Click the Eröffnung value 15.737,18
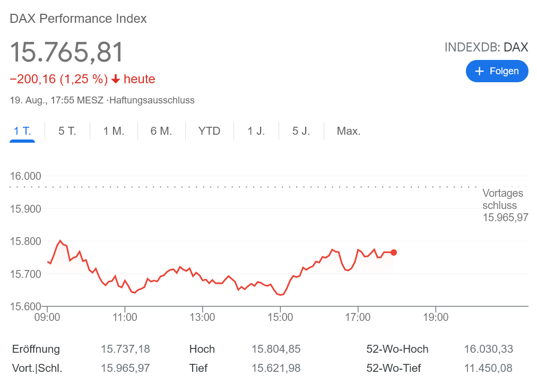 pos(125,349)
